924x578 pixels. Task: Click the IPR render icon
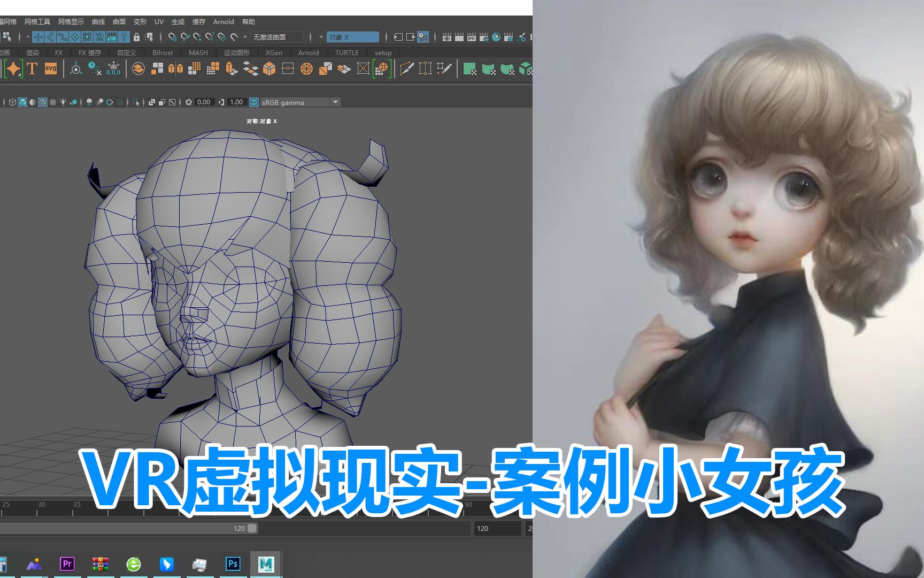pyautogui.click(x=471, y=37)
